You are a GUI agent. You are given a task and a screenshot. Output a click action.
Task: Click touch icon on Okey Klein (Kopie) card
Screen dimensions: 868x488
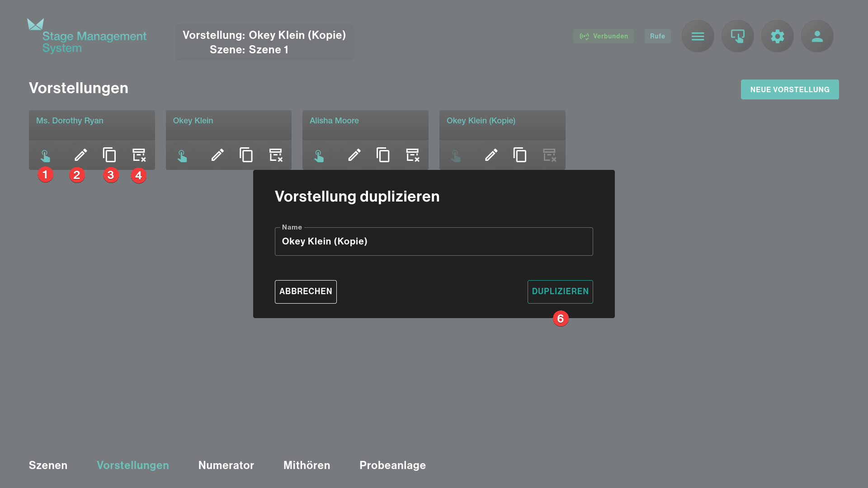pos(456,155)
